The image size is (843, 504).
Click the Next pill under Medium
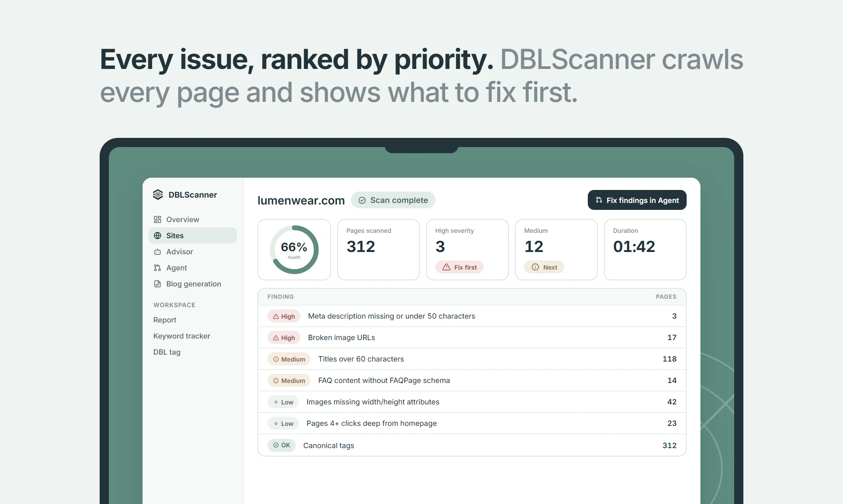[x=544, y=267]
